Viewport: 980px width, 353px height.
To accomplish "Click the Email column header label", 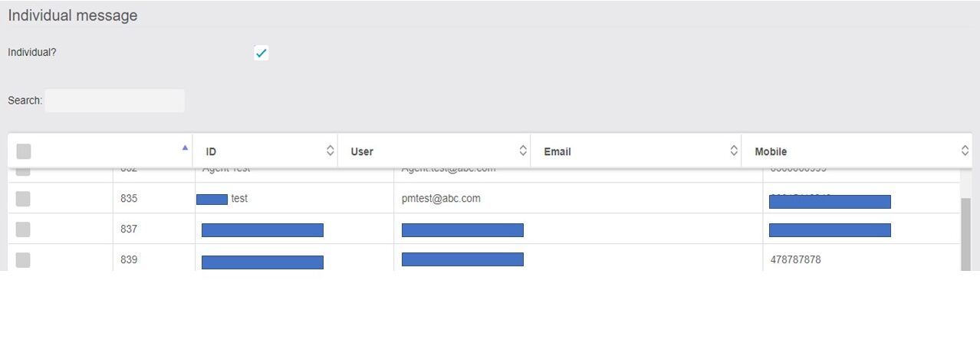I will (557, 152).
